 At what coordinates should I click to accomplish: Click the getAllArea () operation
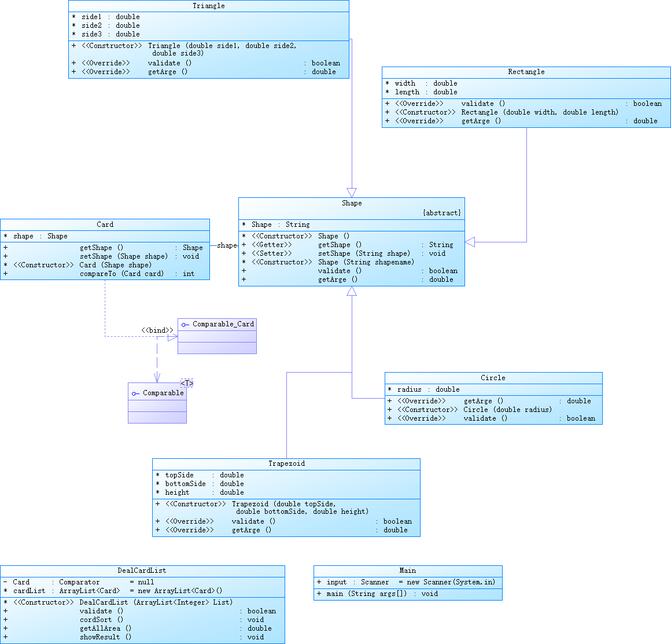tap(137, 628)
